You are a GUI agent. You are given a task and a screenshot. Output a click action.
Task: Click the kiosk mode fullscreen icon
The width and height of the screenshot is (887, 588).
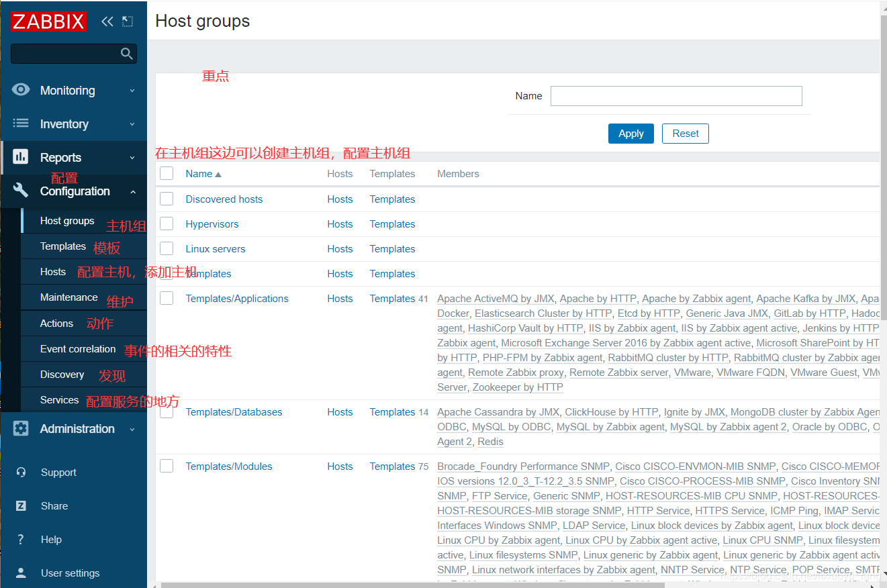coord(128,21)
